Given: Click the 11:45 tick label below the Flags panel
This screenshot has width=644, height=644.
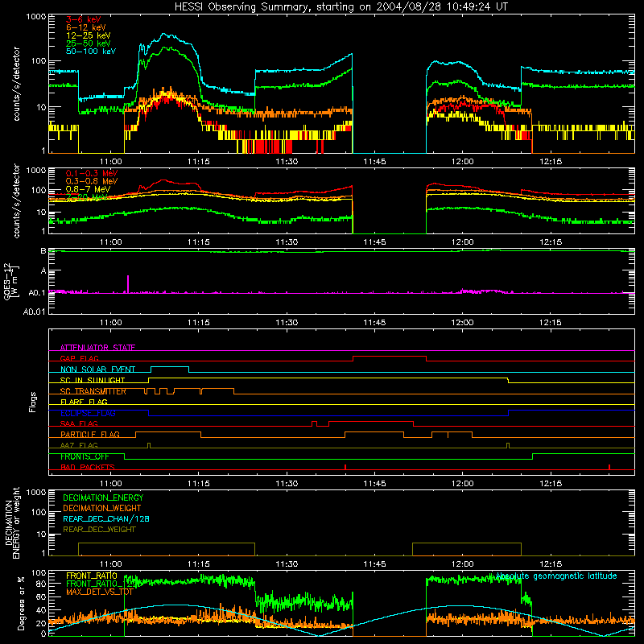Looking at the screenshot, I should click(374, 484).
